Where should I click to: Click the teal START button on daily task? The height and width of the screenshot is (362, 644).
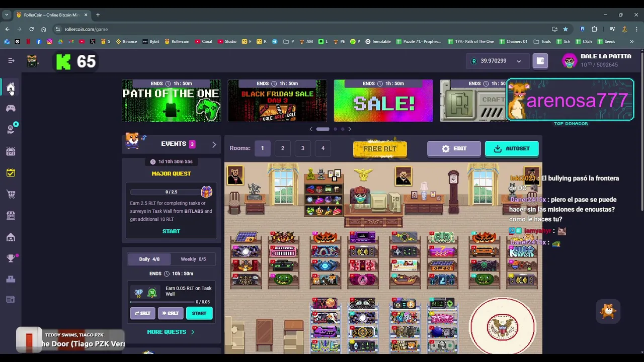[199, 313]
